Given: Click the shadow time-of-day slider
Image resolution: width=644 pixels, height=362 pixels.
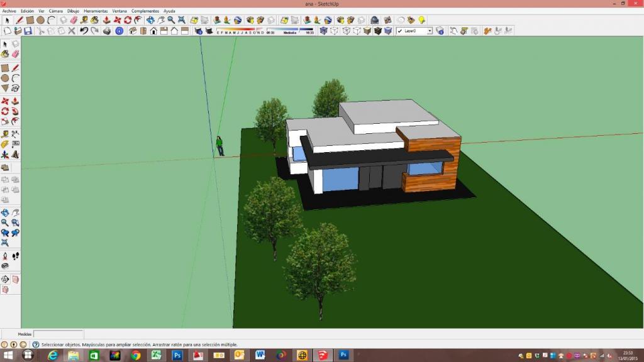Looking at the screenshot, I should pos(289,29).
